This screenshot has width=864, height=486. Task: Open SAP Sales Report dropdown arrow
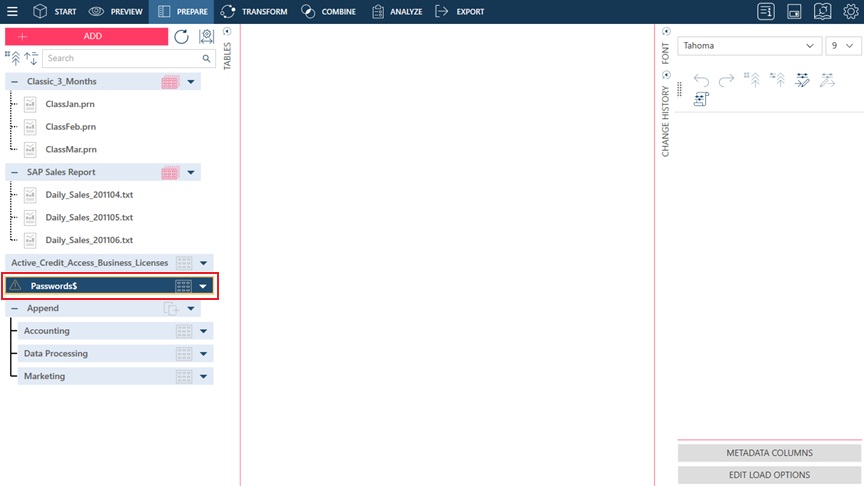point(191,172)
